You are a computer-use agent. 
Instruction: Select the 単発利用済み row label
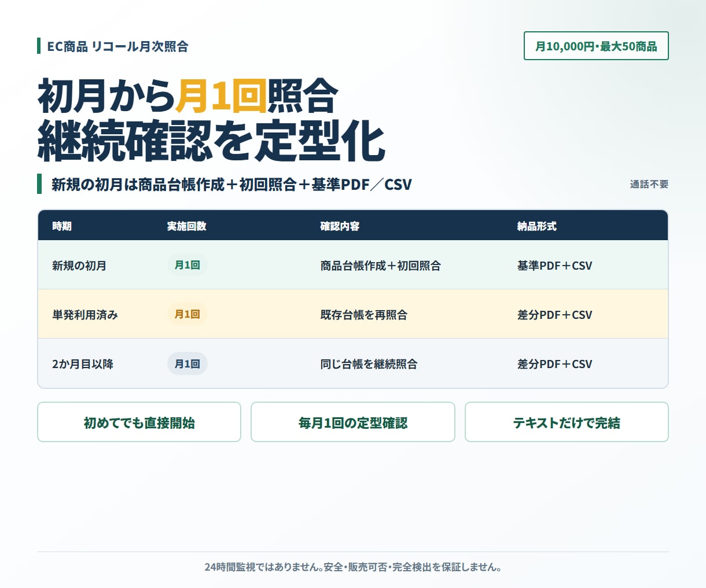click(x=85, y=315)
